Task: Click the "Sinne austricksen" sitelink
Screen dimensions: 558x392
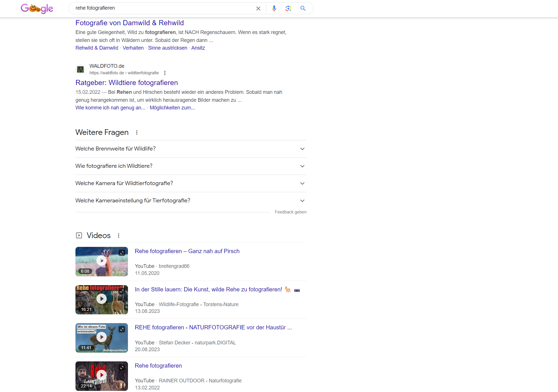Action: point(167,48)
